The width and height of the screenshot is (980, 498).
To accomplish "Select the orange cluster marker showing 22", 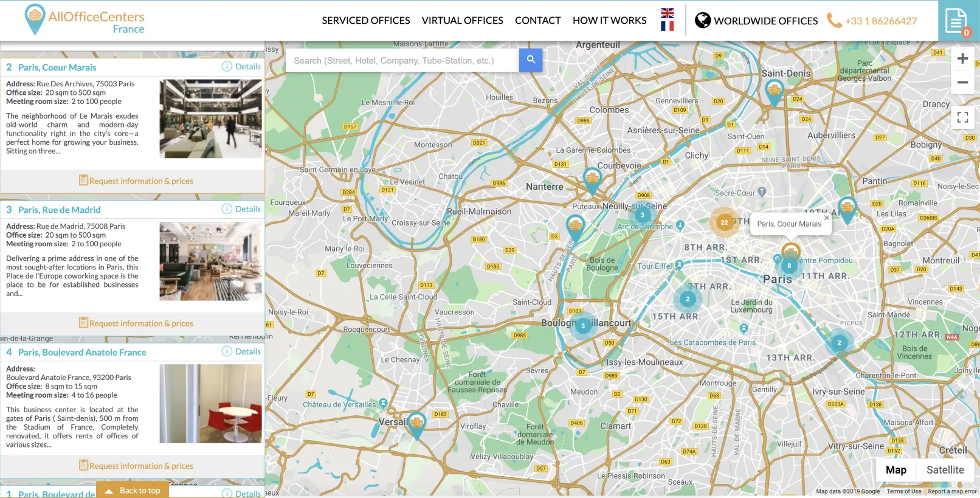I will click(x=724, y=222).
